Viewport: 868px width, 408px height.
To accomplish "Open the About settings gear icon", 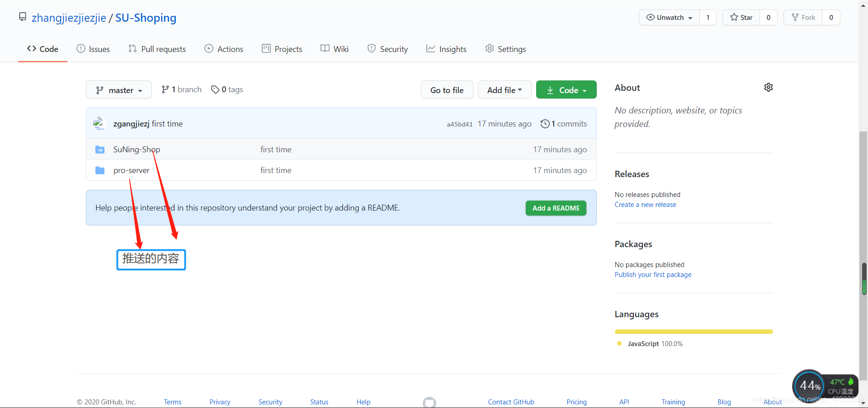I will [x=769, y=87].
